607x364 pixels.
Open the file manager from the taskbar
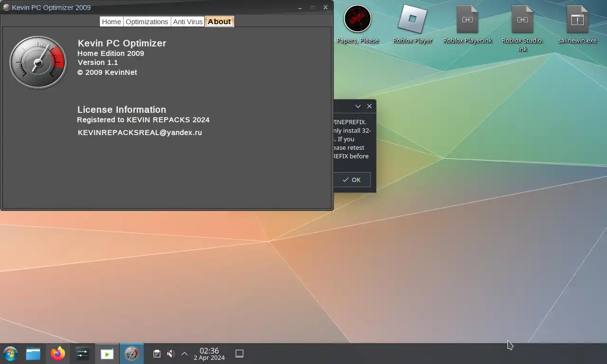[x=33, y=354]
